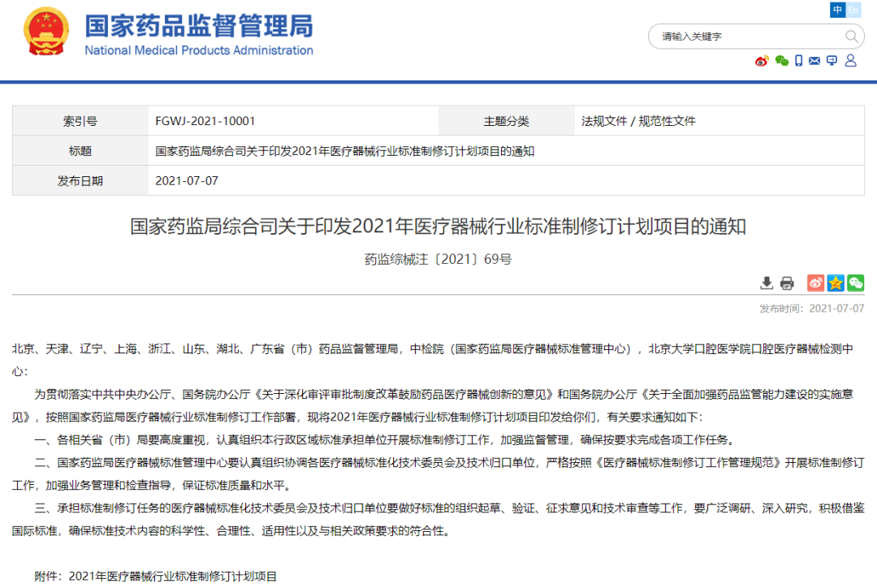
Task: Share article to QQ Zone star icon
Action: [x=836, y=283]
